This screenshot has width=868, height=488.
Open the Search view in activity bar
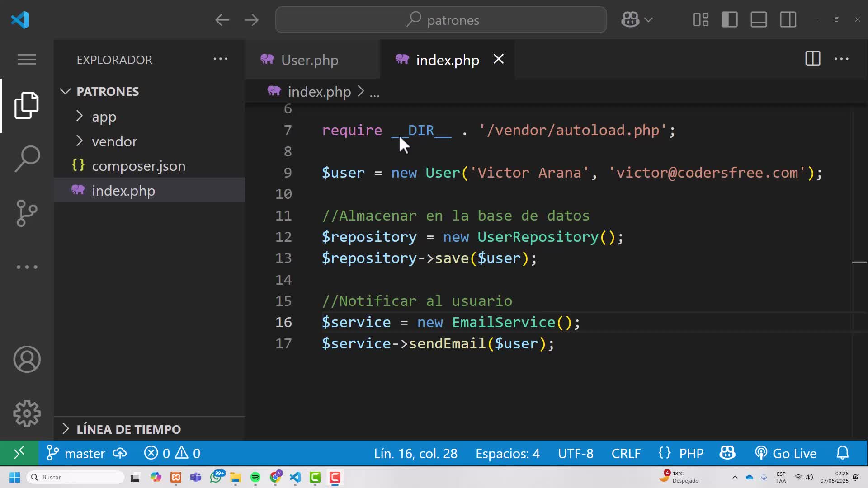click(27, 159)
